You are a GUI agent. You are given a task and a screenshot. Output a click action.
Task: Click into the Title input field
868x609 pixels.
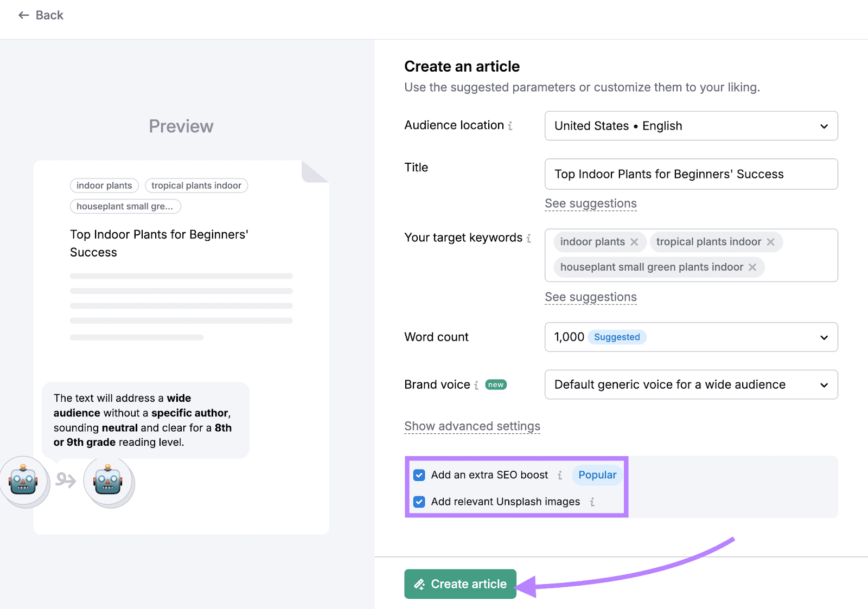[691, 174]
